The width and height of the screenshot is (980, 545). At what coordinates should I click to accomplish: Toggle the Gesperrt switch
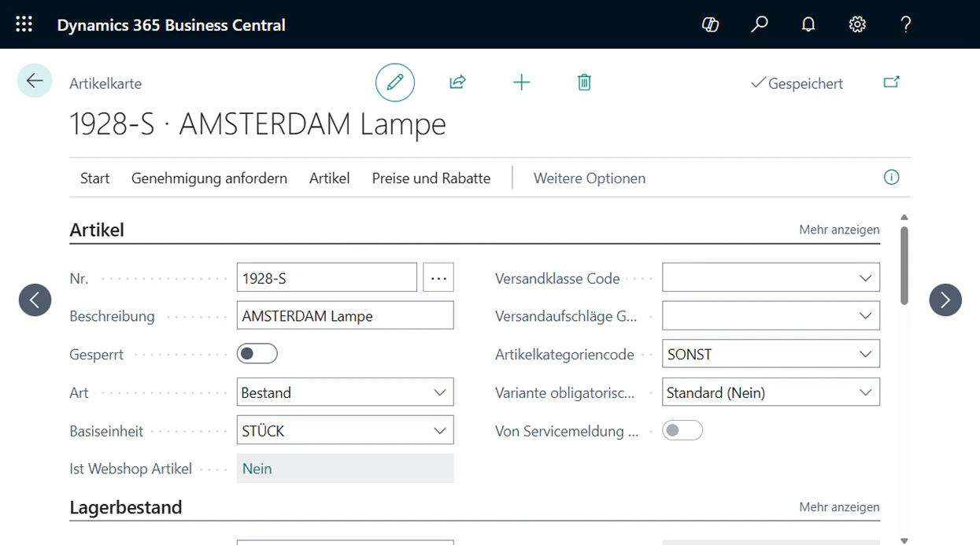click(x=257, y=354)
